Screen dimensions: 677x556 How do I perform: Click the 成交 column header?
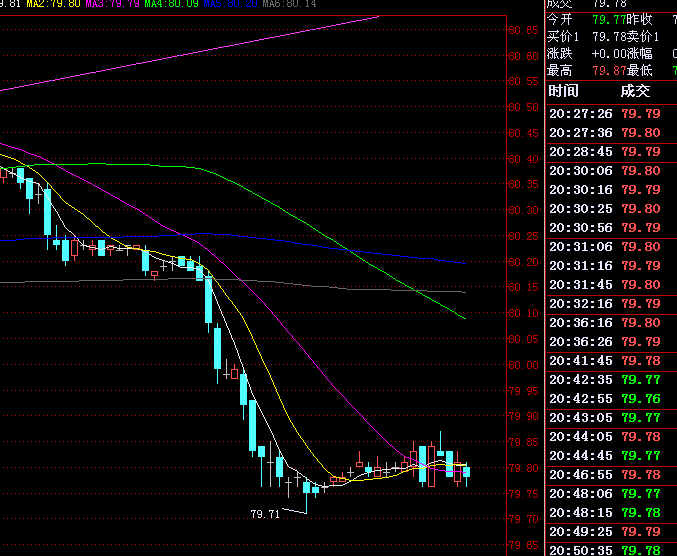[x=635, y=91]
